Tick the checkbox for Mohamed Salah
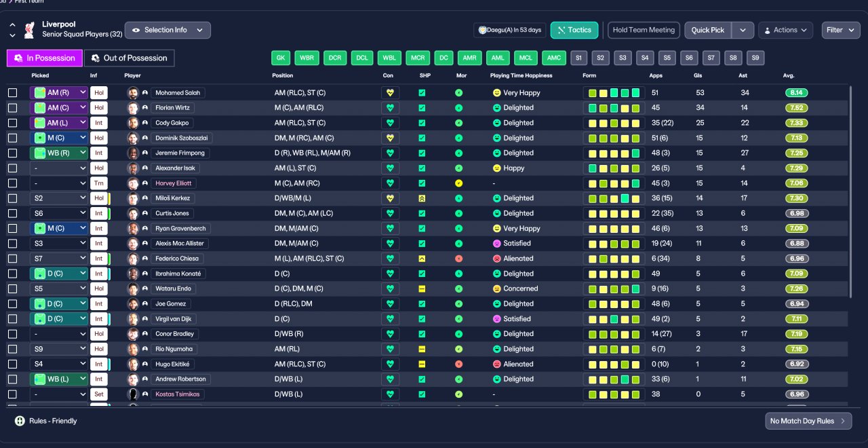This screenshot has height=448, width=868. coord(12,93)
